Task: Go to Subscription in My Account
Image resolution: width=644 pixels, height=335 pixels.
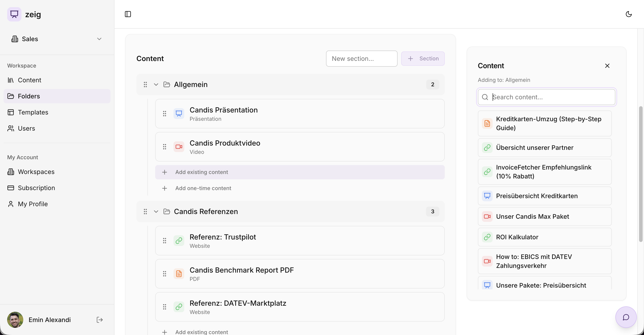Action: (36, 188)
